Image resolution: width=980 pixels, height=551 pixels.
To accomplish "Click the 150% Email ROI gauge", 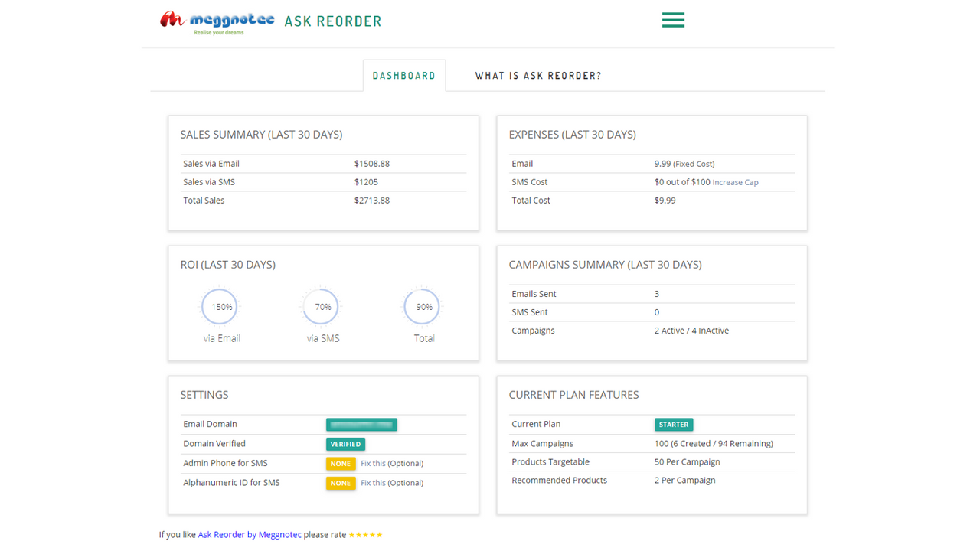I will (220, 307).
